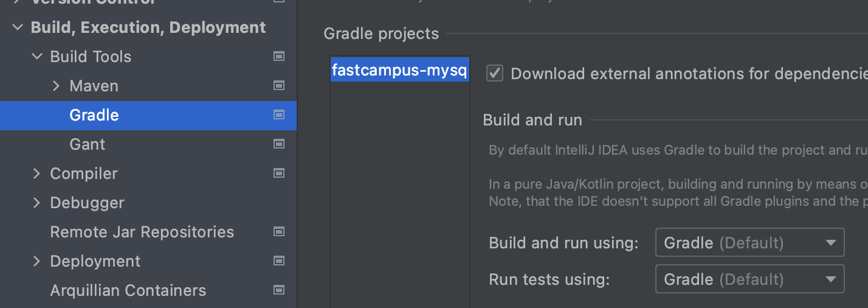Expand the Maven settings node
This screenshot has width=868, height=308.
[57, 86]
